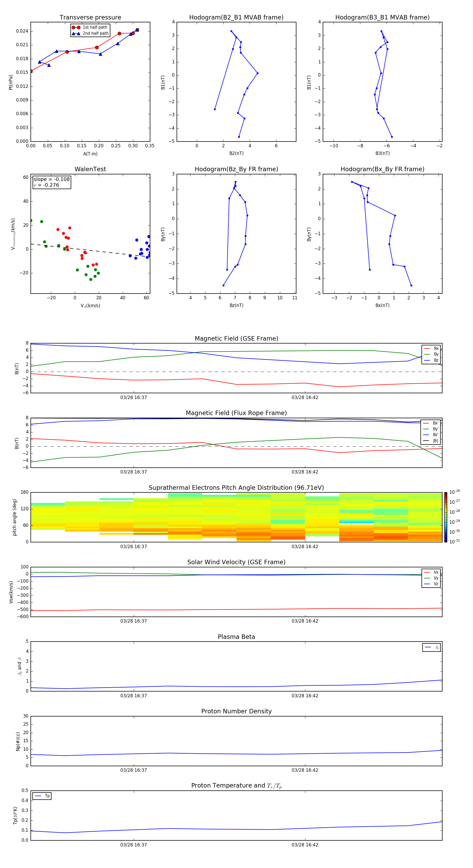Click the "Hodogram(Bz_By FR frame)" title

tap(236, 169)
